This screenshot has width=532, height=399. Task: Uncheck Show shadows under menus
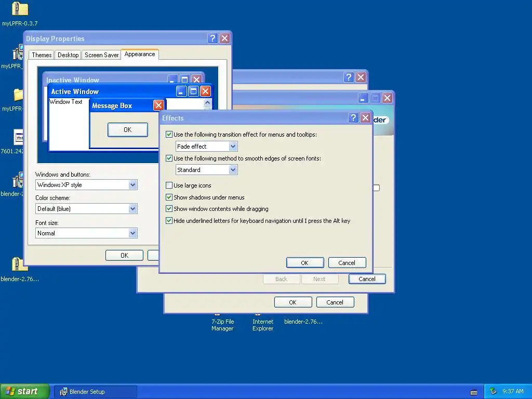pyautogui.click(x=169, y=197)
